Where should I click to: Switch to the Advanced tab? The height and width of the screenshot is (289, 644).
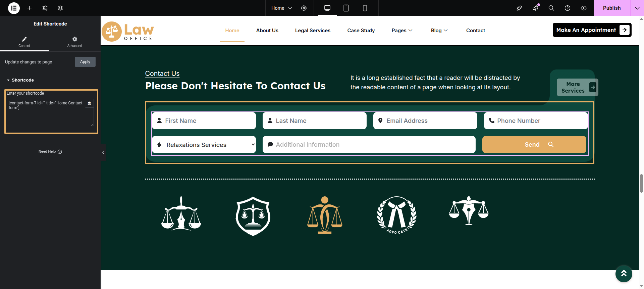(x=74, y=42)
